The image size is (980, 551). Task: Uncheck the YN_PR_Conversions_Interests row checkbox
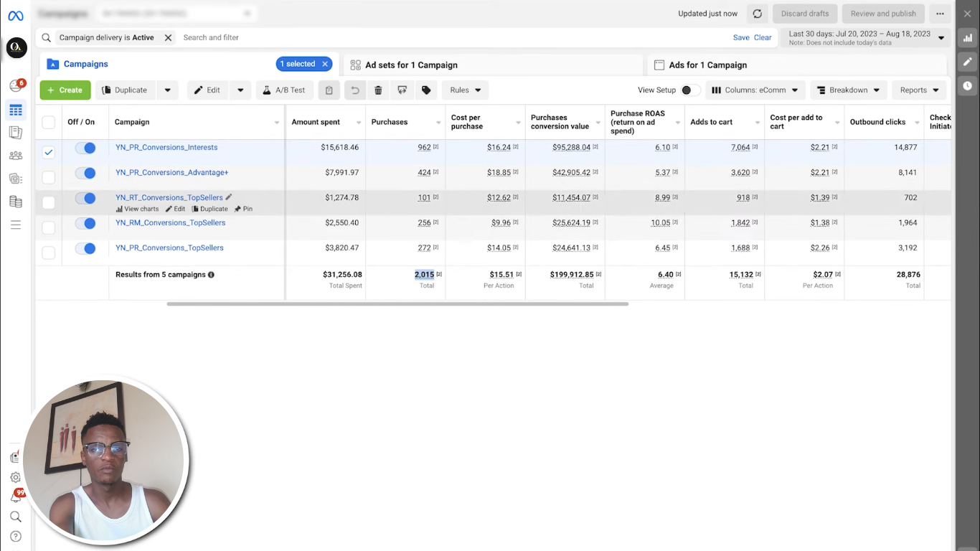coord(48,152)
